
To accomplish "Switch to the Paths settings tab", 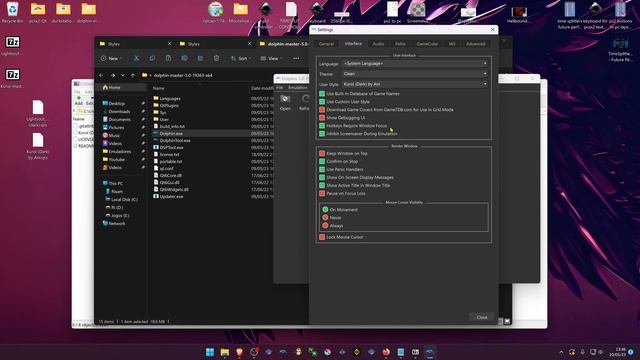I will tap(400, 44).
